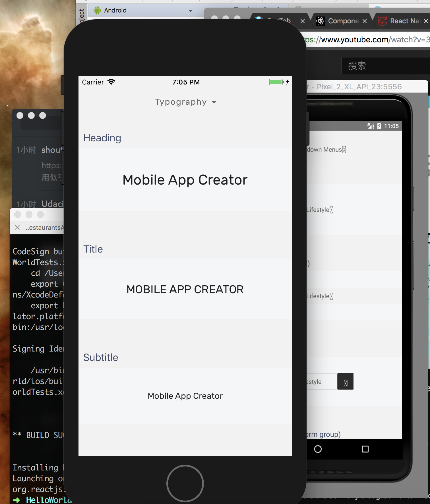
Task: Click the small 'Mobile App Creator' subtitle text
Action: coord(185,396)
